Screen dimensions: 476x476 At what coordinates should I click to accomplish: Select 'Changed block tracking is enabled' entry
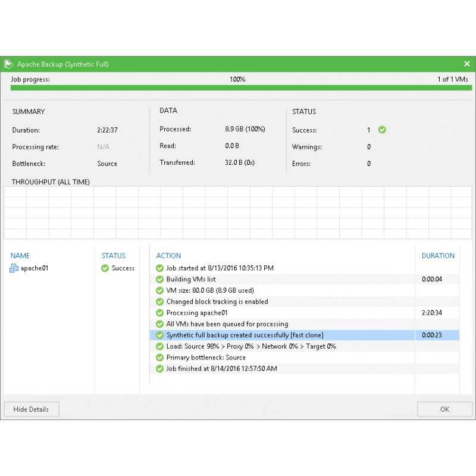[305, 302]
